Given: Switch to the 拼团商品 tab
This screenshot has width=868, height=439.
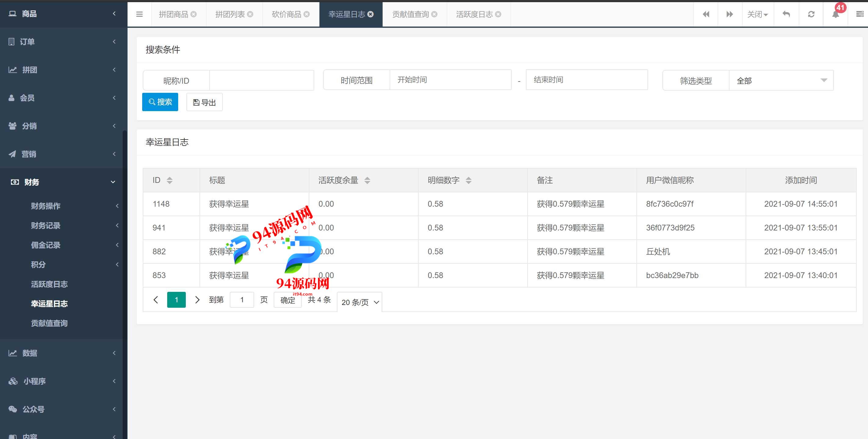Looking at the screenshot, I should 174,14.
